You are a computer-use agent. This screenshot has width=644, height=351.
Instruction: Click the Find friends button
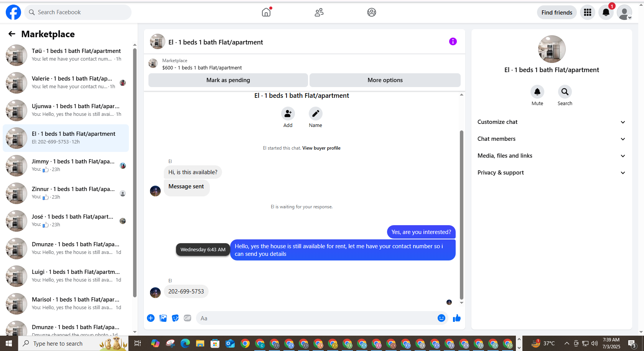(x=557, y=12)
